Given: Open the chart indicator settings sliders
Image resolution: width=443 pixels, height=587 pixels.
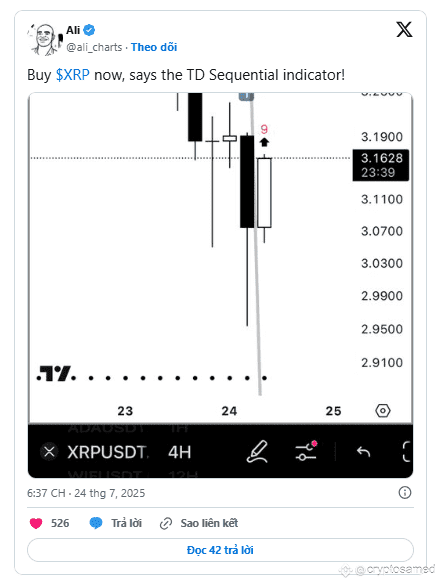Looking at the screenshot, I should tap(306, 451).
